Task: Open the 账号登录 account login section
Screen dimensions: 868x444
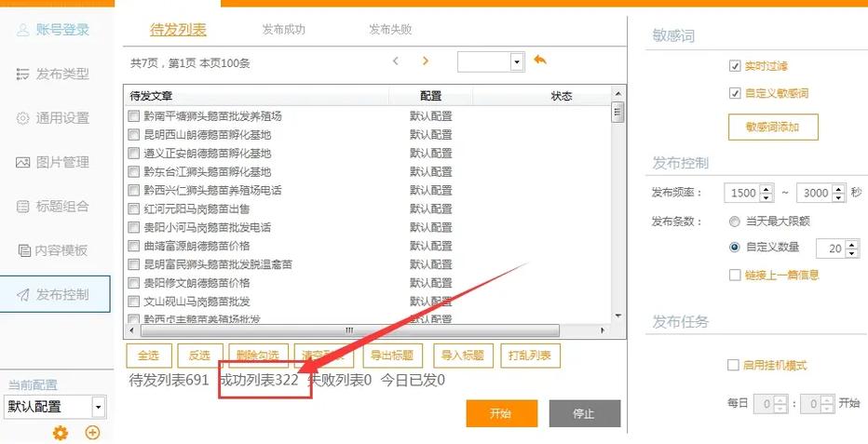Action: point(54,30)
